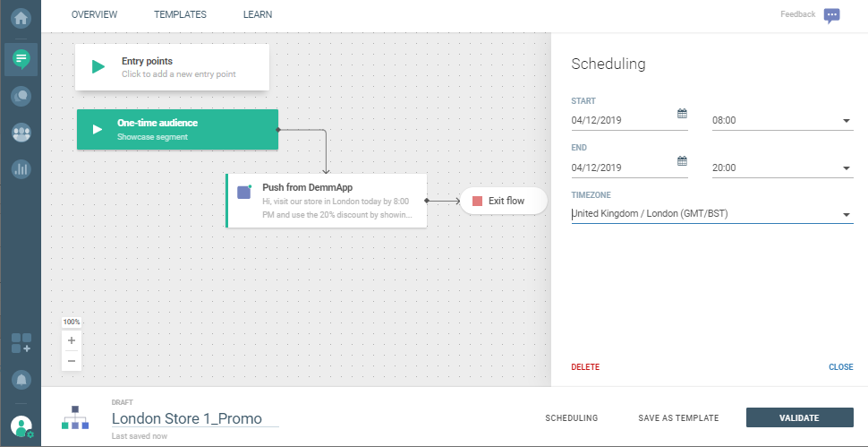Expand the start time 08:00 dropdown

[846, 121]
